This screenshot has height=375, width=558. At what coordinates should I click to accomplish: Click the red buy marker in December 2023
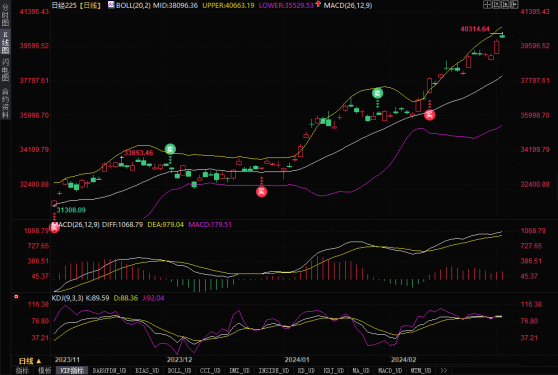point(262,192)
